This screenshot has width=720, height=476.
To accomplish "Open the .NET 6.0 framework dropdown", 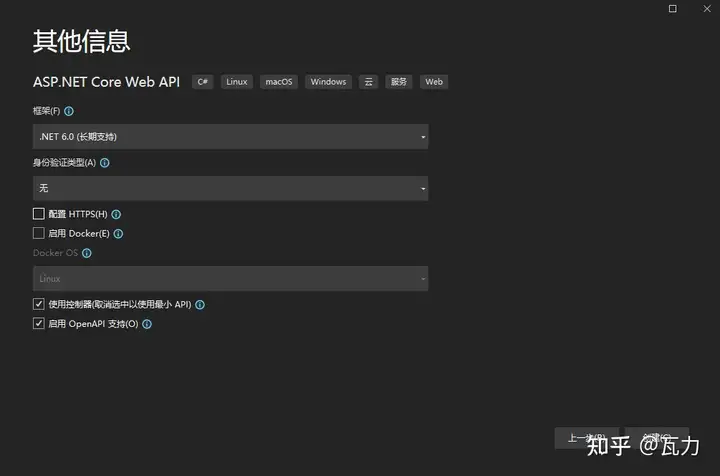I will (x=231, y=137).
